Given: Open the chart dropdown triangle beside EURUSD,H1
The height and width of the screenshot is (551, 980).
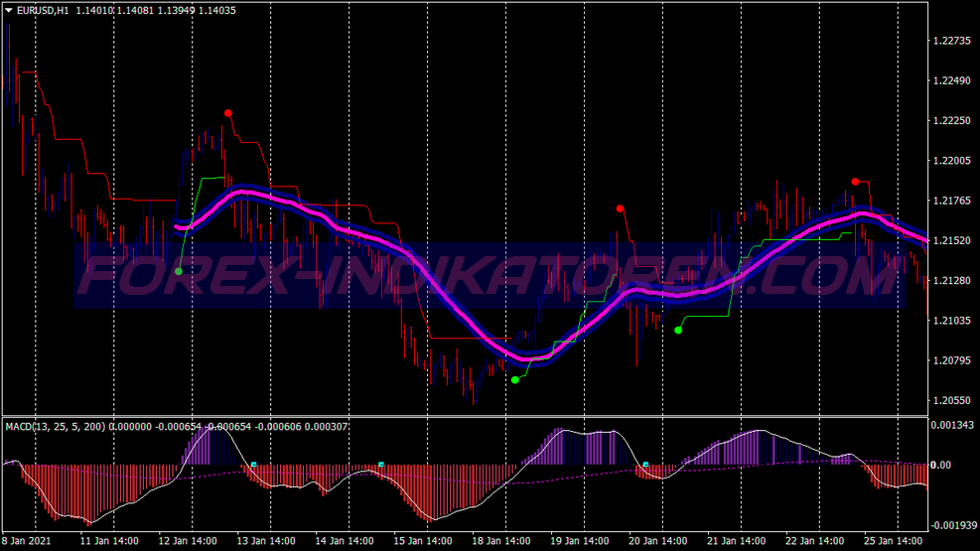Looking at the screenshot, I should click(x=9, y=10).
